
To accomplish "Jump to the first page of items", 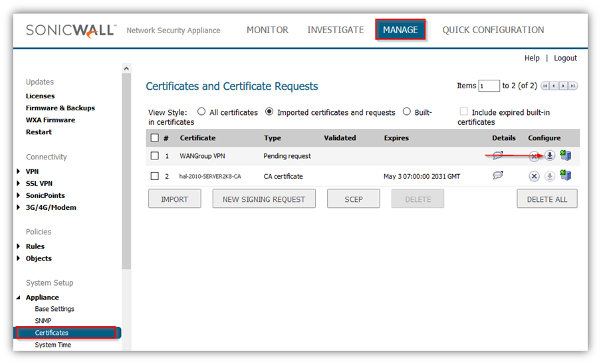I will [x=545, y=86].
